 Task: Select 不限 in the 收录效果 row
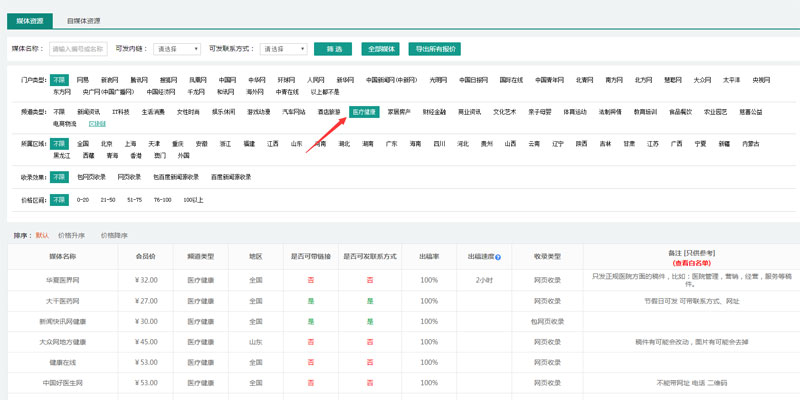click(59, 177)
